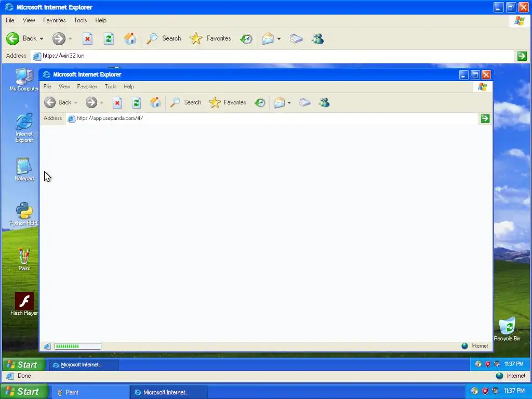Open Help menu in outer Internet Explorer
The width and height of the screenshot is (532, 399).
(x=101, y=20)
